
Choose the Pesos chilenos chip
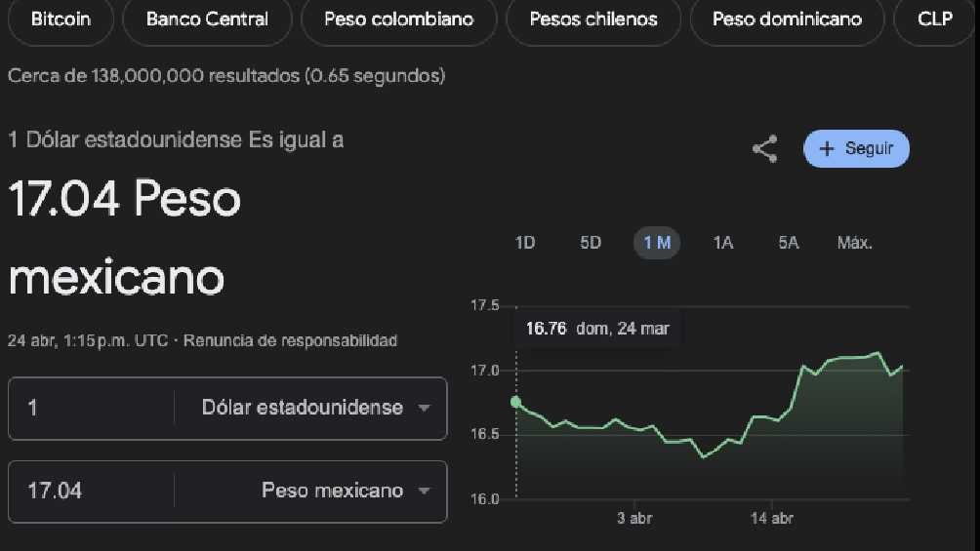coord(592,20)
